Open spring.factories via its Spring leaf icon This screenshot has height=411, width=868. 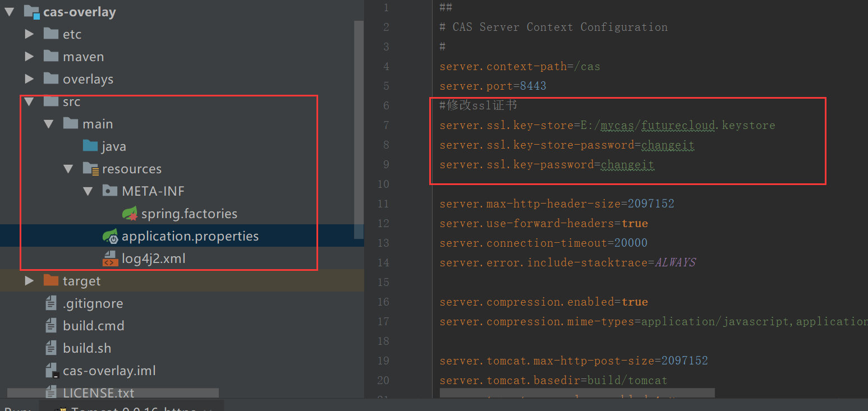pyautogui.click(x=130, y=213)
